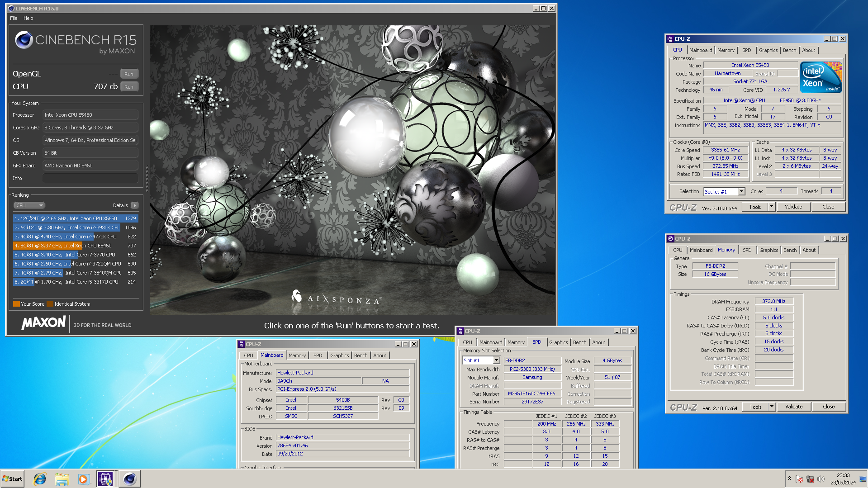Open Memory tab in CPU-Z SPD window

(x=516, y=342)
